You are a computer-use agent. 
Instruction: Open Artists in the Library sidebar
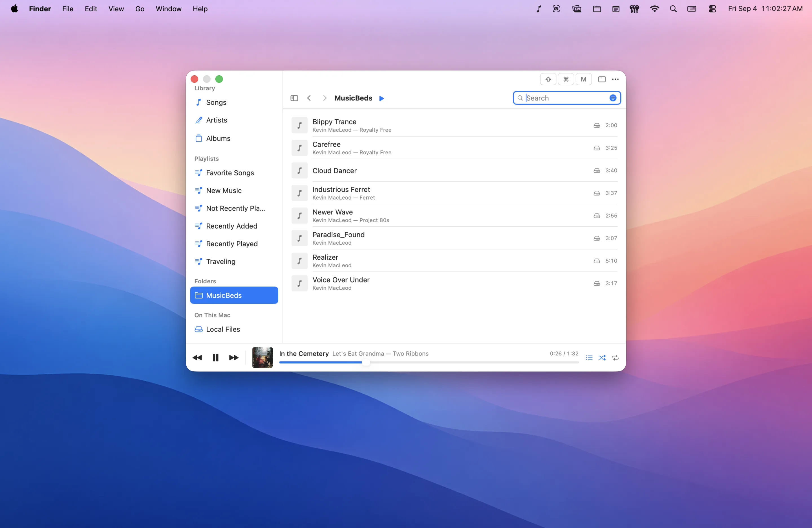click(234, 120)
